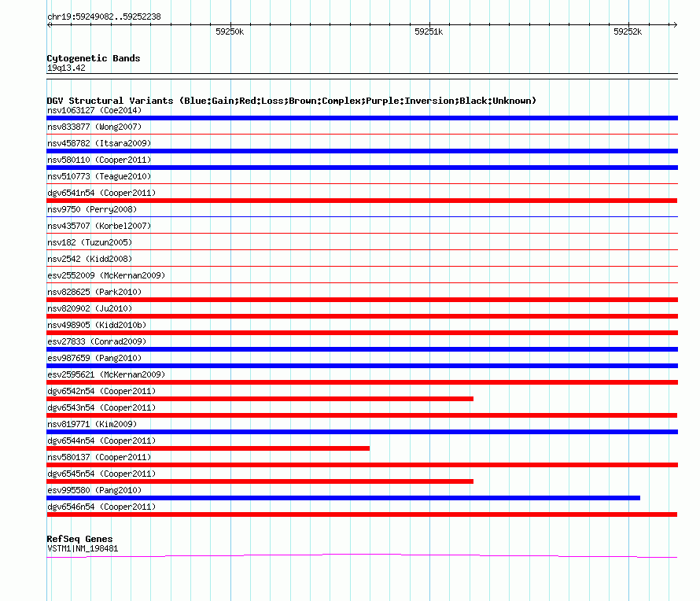Click the right arrow end of the ruler
This screenshot has height=601, width=700.
(x=675, y=25)
